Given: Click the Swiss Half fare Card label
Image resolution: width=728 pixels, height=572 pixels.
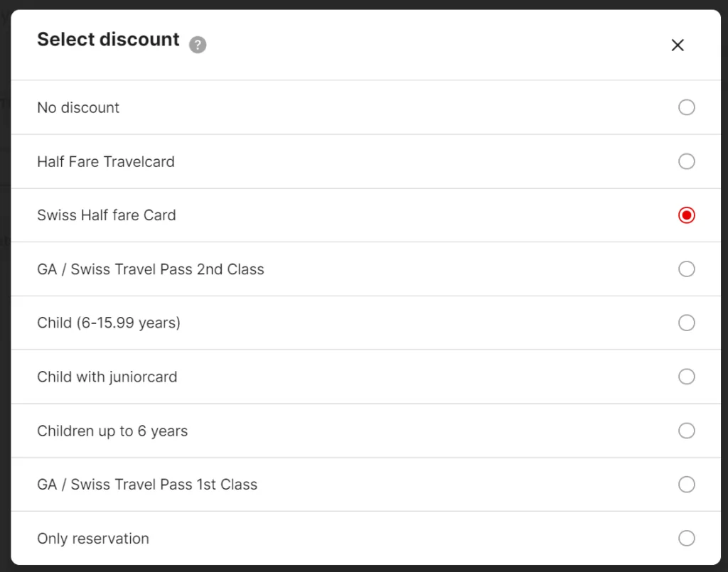Looking at the screenshot, I should 107,215.
